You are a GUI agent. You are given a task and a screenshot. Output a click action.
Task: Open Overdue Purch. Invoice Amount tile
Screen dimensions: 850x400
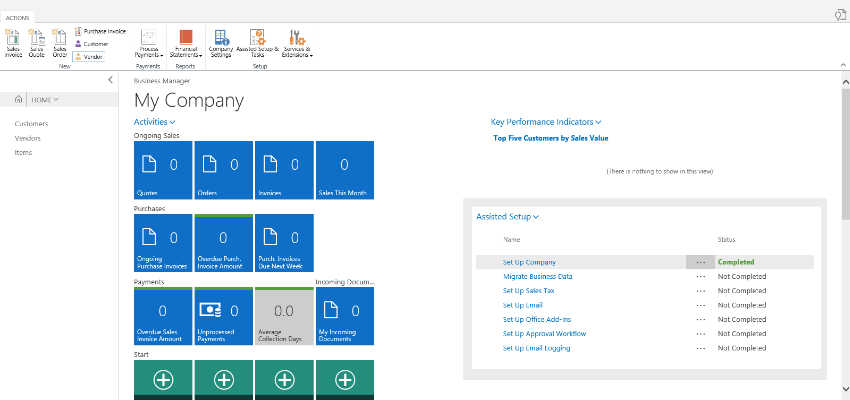click(x=223, y=243)
